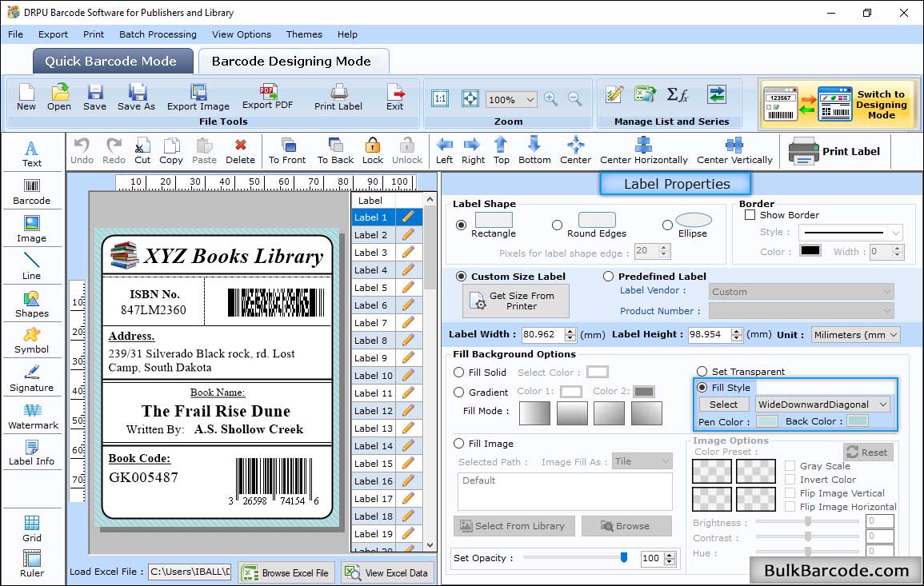
Task: Open the Shapes tool
Action: pyautogui.click(x=32, y=304)
